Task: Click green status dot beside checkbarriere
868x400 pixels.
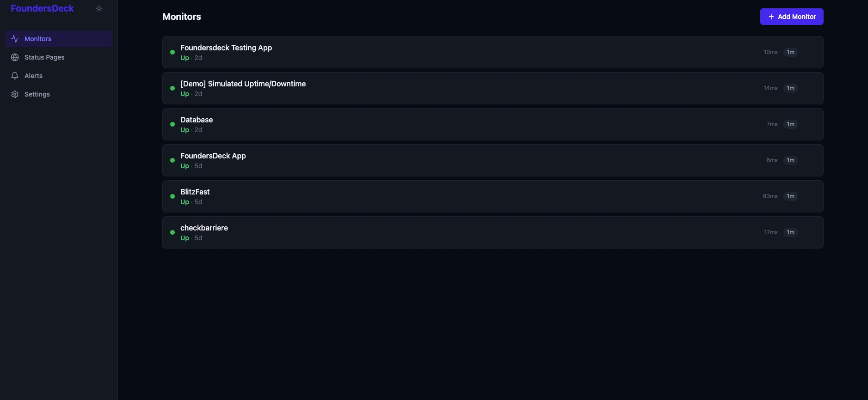Action: pyautogui.click(x=172, y=232)
